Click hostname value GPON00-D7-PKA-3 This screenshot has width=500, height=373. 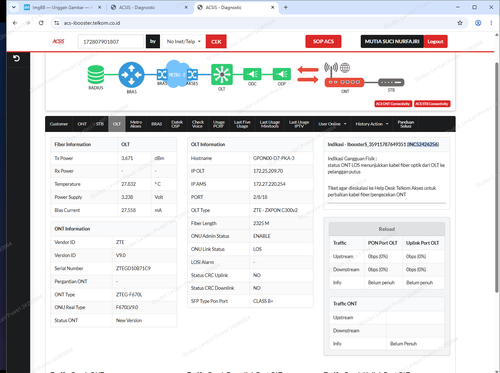(274, 158)
